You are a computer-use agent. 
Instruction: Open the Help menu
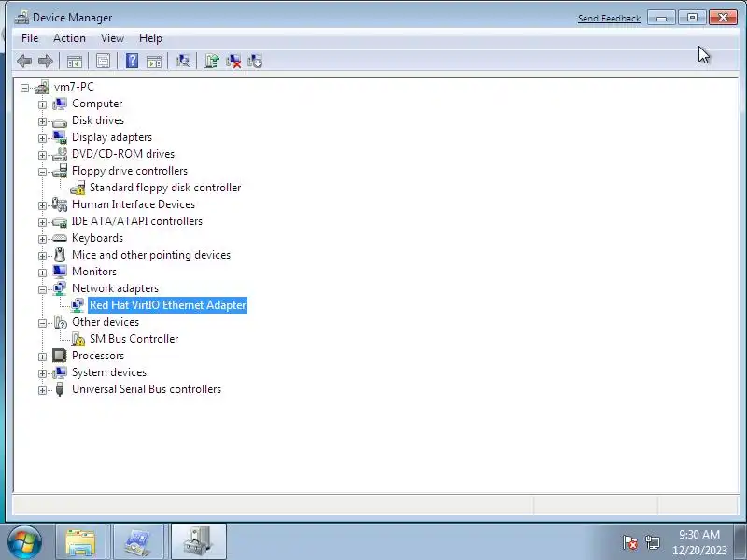point(150,38)
